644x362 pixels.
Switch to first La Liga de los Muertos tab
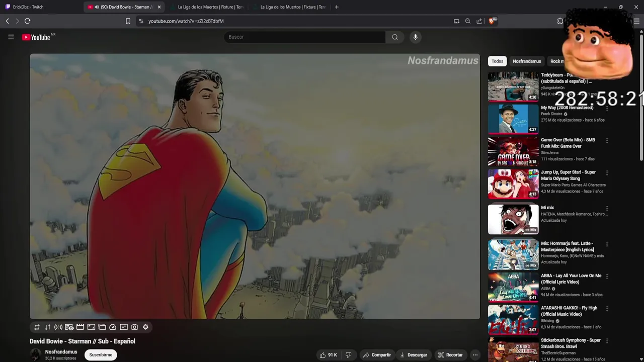click(207, 7)
